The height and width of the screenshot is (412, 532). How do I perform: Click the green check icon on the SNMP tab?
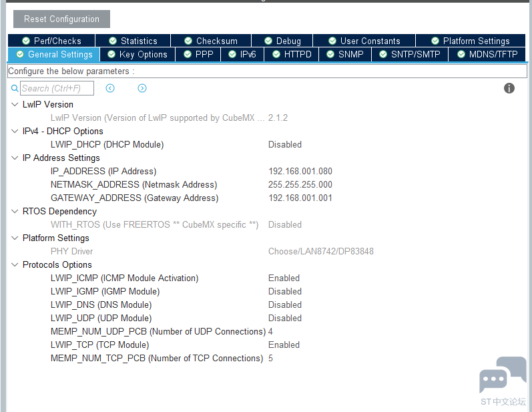point(330,54)
